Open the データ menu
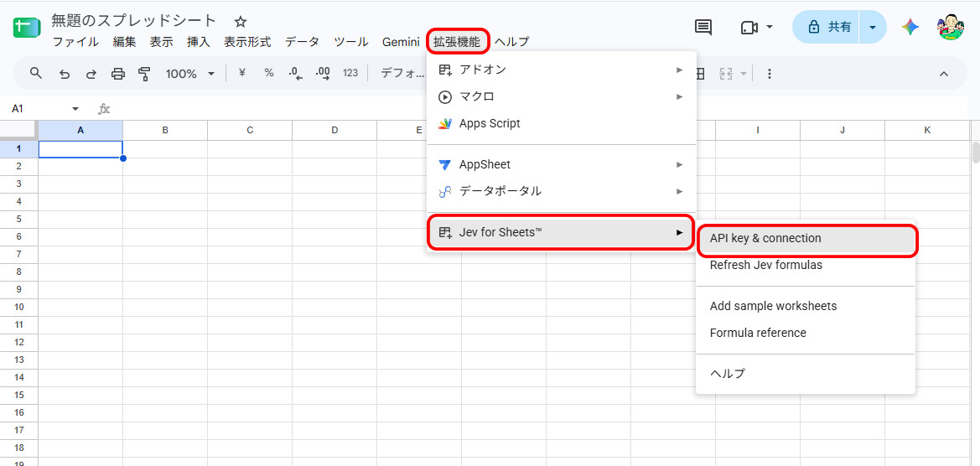Viewport: 980px width, 466px height. [303, 42]
